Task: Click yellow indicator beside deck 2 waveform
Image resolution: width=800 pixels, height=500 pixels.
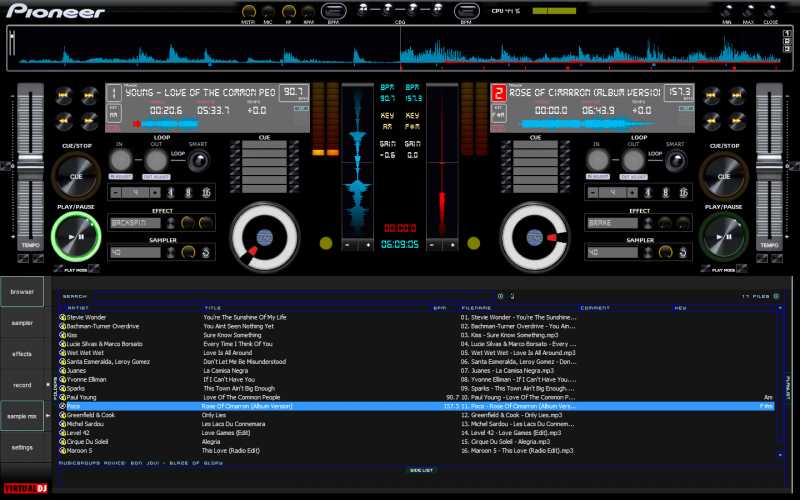Action: tap(473, 243)
